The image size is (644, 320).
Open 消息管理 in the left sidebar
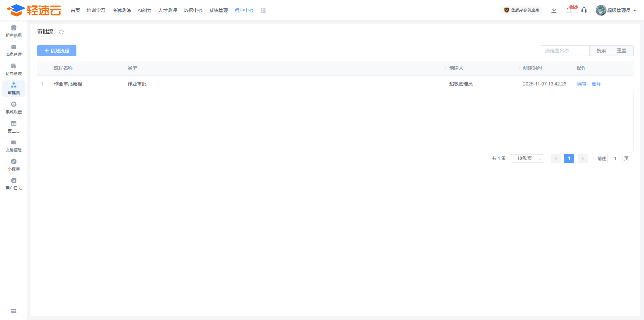[14, 50]
